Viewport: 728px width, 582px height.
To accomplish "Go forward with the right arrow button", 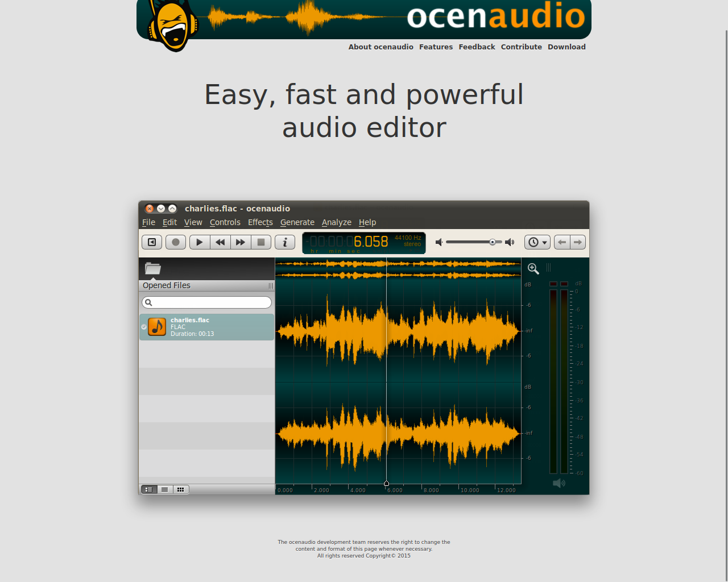I will pyautogui.click(x=578, y=242).
